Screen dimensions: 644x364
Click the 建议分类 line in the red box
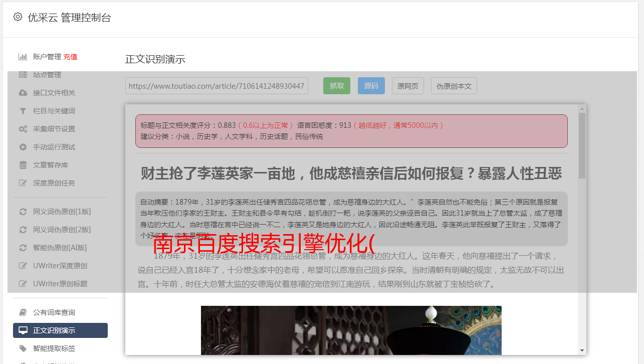(232, 136)
